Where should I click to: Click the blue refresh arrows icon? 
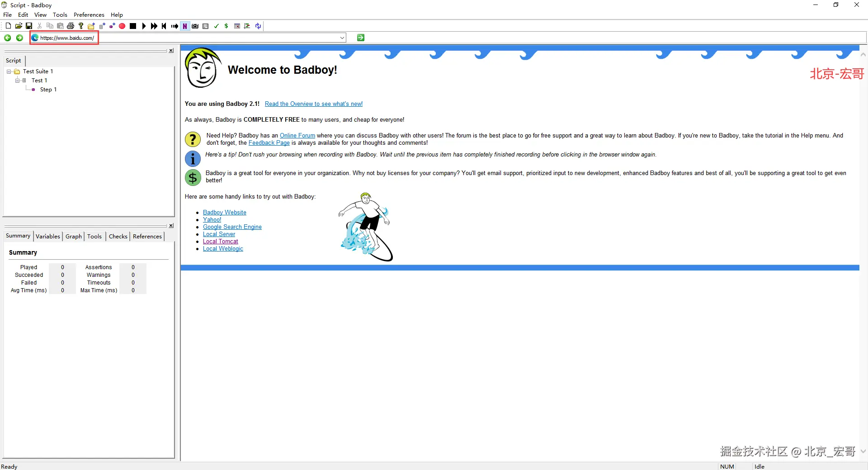[258, 26]
